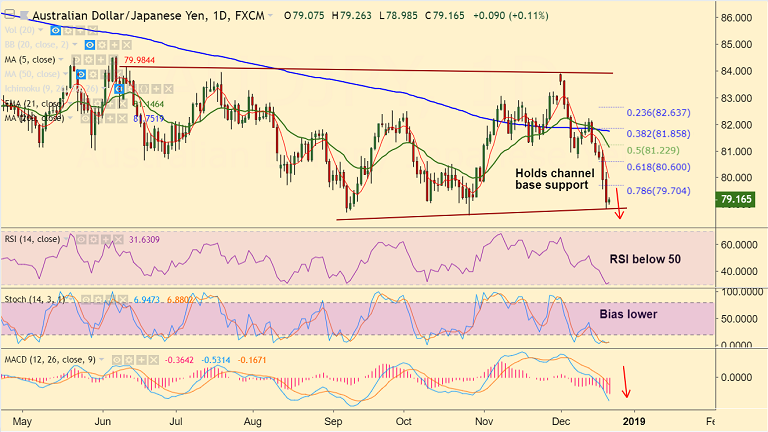Image resolution: width=768 pixels, height=432 pixels.
Task: Open settings gear for MACD indicator
Action: [129, 360]
